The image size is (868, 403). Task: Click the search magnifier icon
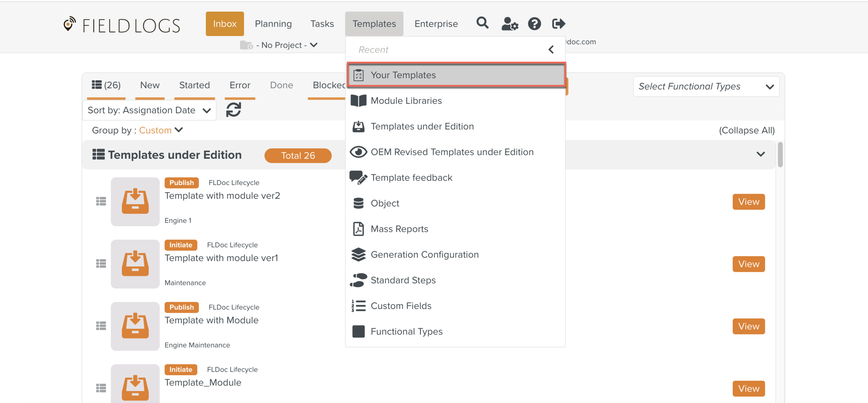coord(482,23)
